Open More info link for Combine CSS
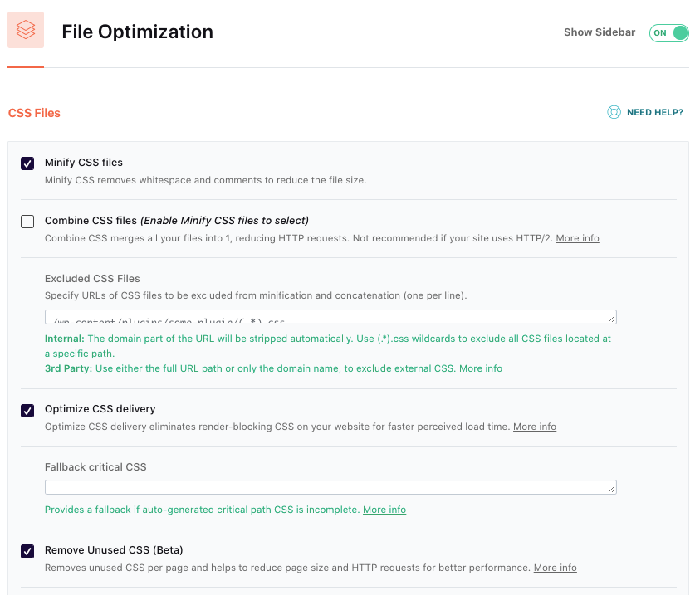The height and width of the screenshot is (595, 700). (x=577, y=238)
